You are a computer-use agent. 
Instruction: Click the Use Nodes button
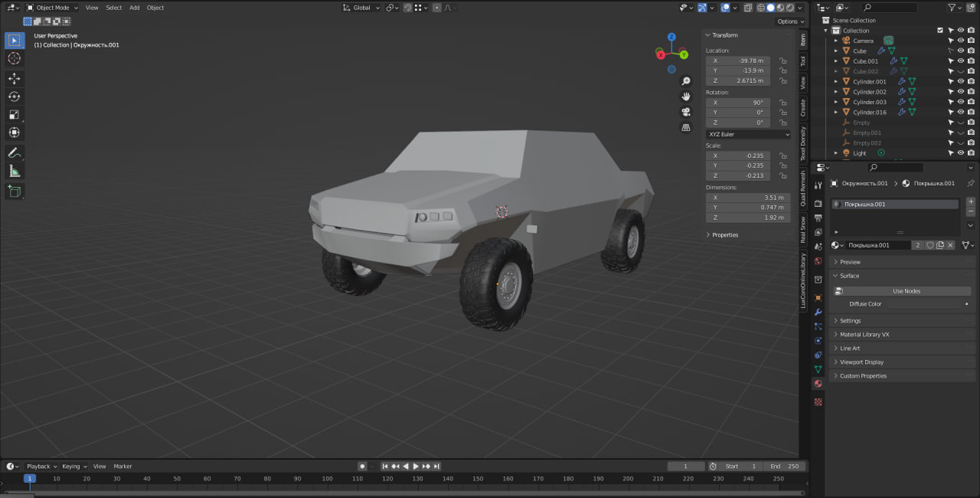[906, 291]
